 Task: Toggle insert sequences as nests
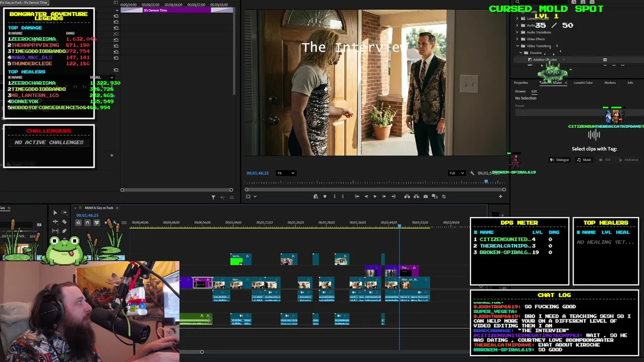[x=78, y=223]
